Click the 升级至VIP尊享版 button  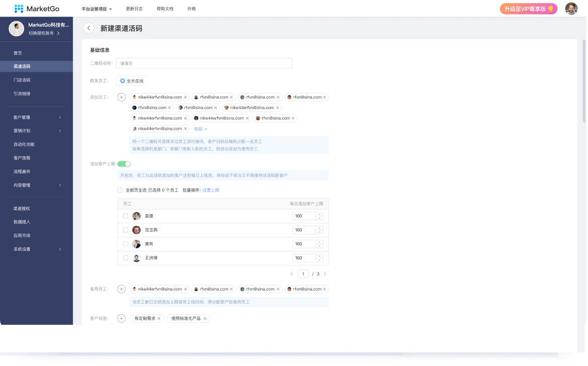pyautogui.click(x=528, y=9)
